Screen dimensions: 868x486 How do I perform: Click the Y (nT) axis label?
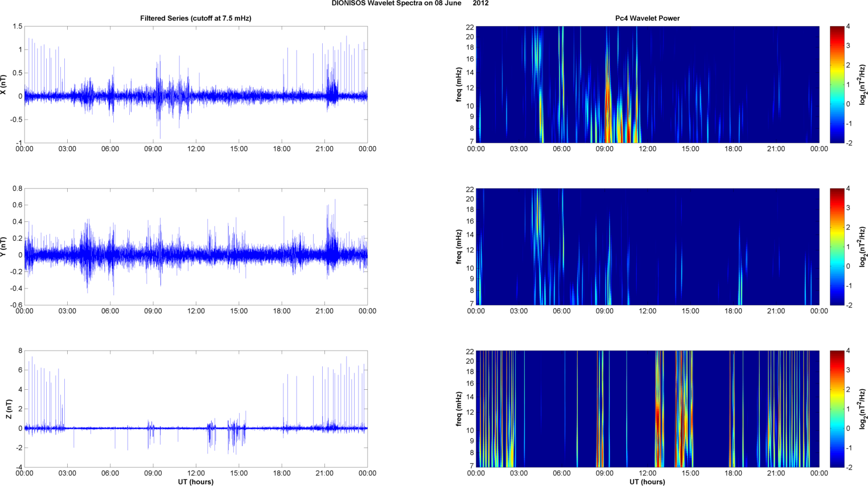(x=4, y=246)
